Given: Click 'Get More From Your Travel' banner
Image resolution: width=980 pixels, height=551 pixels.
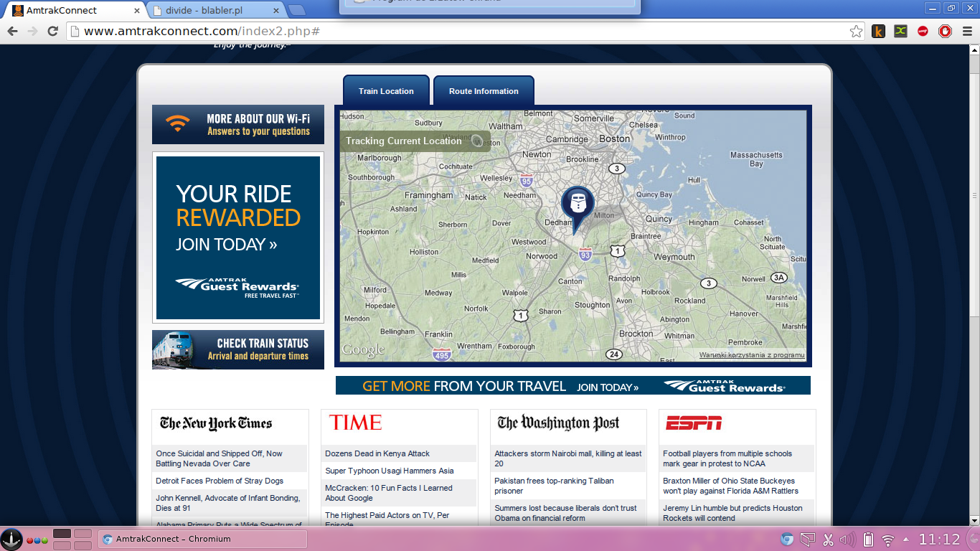Looking at the screenshot, I should click(x=573, y=386).
